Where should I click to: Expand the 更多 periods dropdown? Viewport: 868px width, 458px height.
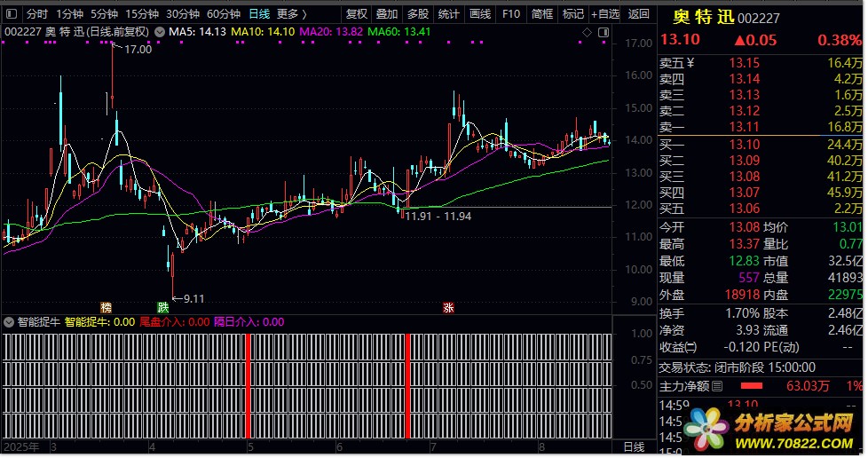pyautogui.click(x=291, y=14)
